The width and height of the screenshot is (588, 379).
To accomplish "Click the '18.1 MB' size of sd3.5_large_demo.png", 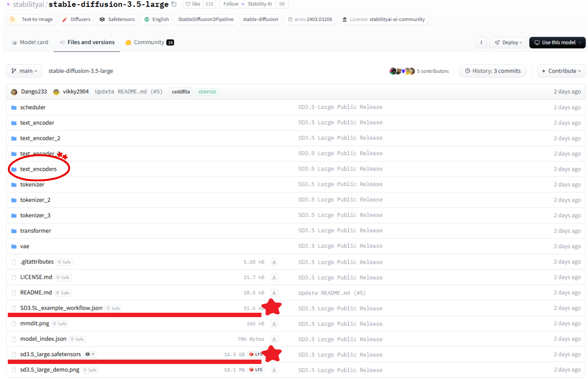I will point(234,370).
